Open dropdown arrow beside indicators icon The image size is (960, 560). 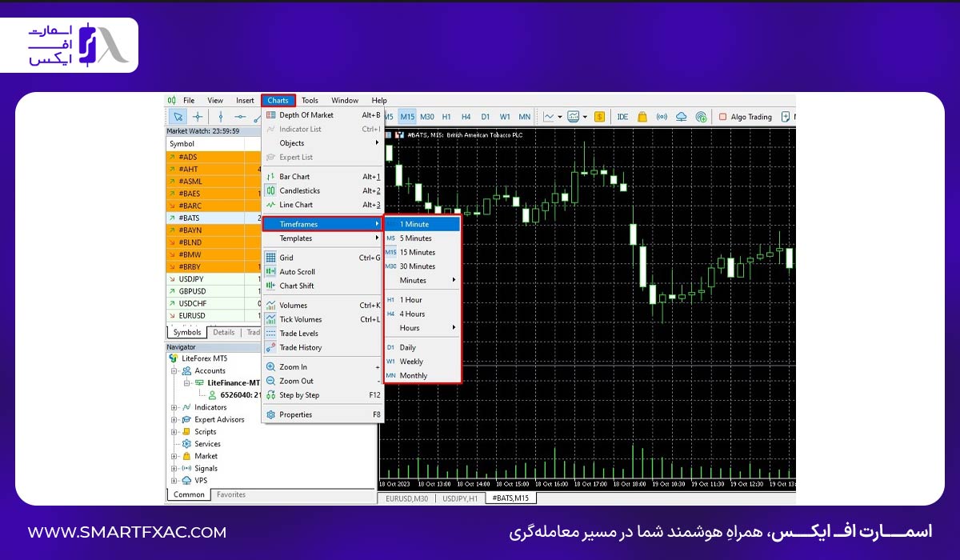point(585,117)
